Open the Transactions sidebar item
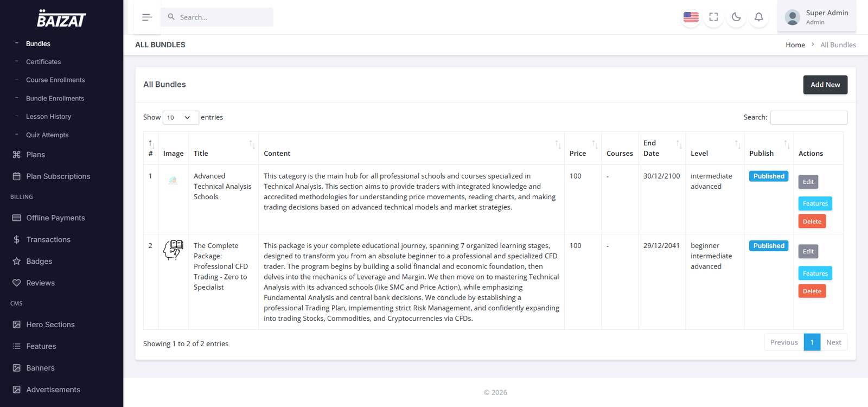This screenshot has width=868, height=407. [x=48, y=239]
